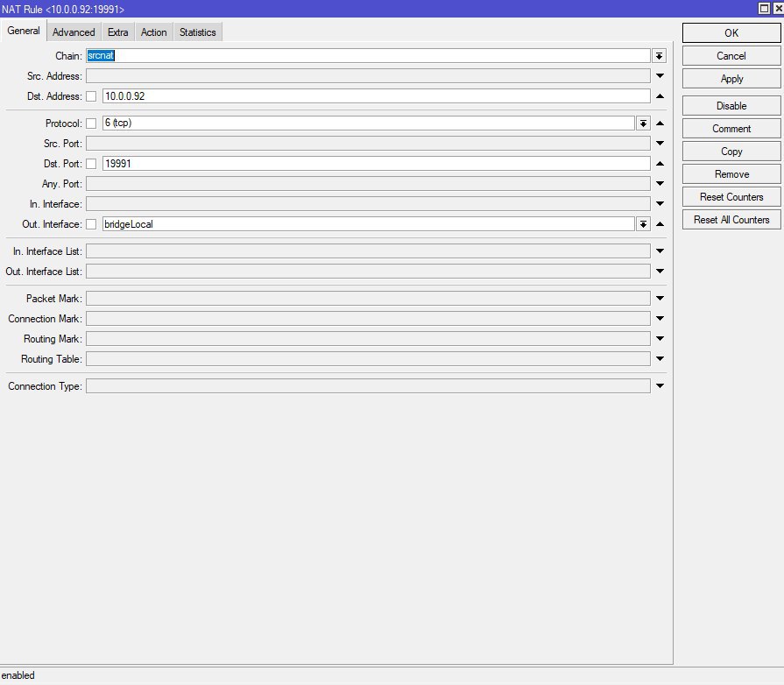Click the empty Src. Port field

tap(368, 144)
